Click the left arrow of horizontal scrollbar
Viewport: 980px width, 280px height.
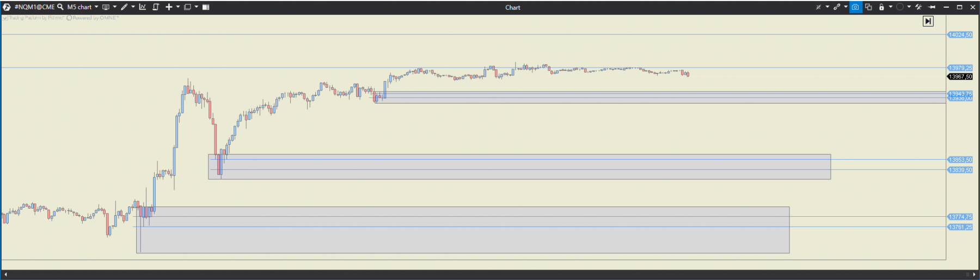click(5, 275)
